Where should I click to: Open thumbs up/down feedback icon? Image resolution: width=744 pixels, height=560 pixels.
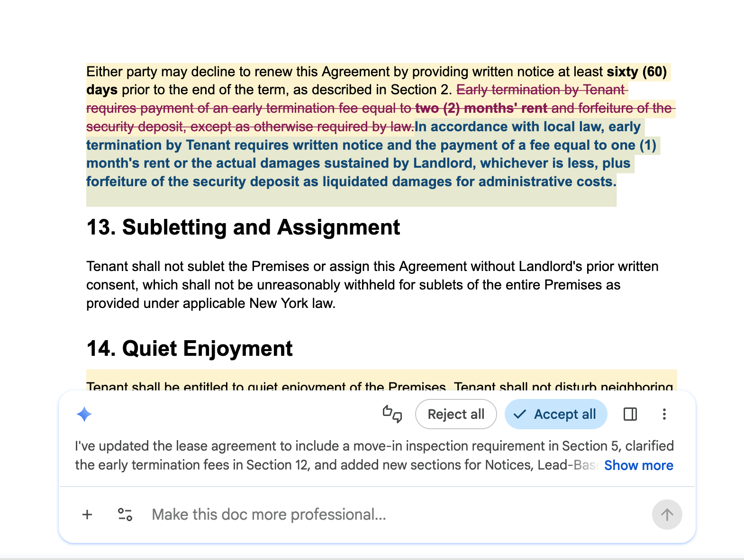pyautogui.click(x=392, y=414)
